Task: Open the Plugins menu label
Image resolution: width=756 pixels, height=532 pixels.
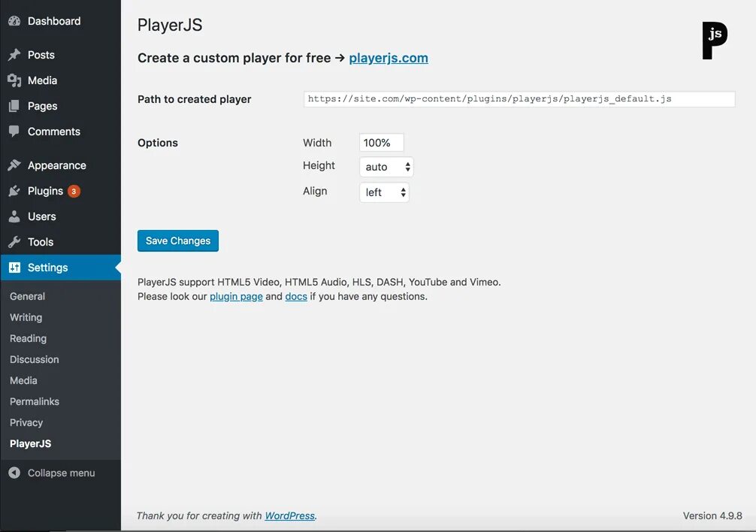Action: (x=45, y=192)
